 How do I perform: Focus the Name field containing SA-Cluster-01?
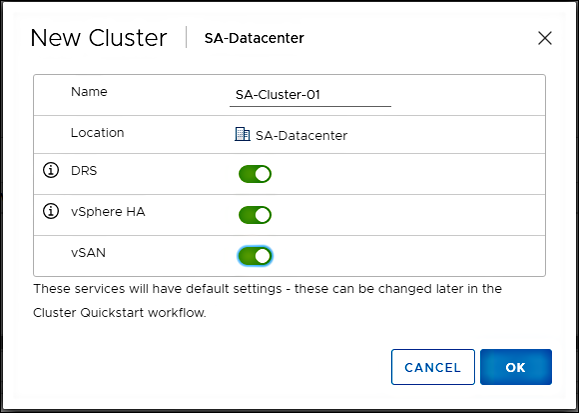point(310,95)
